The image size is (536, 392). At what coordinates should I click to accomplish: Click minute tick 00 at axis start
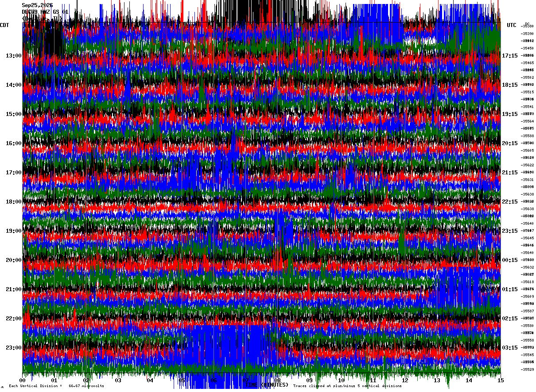pyautogui.click(x=23, y=380)
